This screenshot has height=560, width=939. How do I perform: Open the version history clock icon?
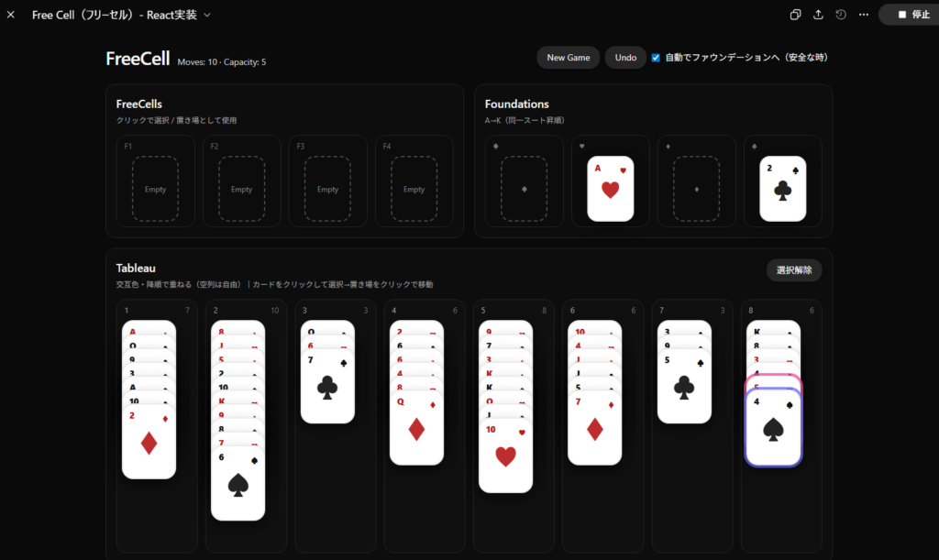pos(841,15)
